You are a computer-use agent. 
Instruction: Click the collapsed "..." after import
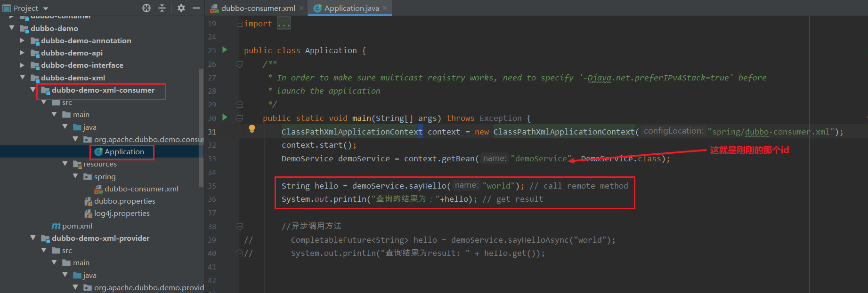coord(284,24)
